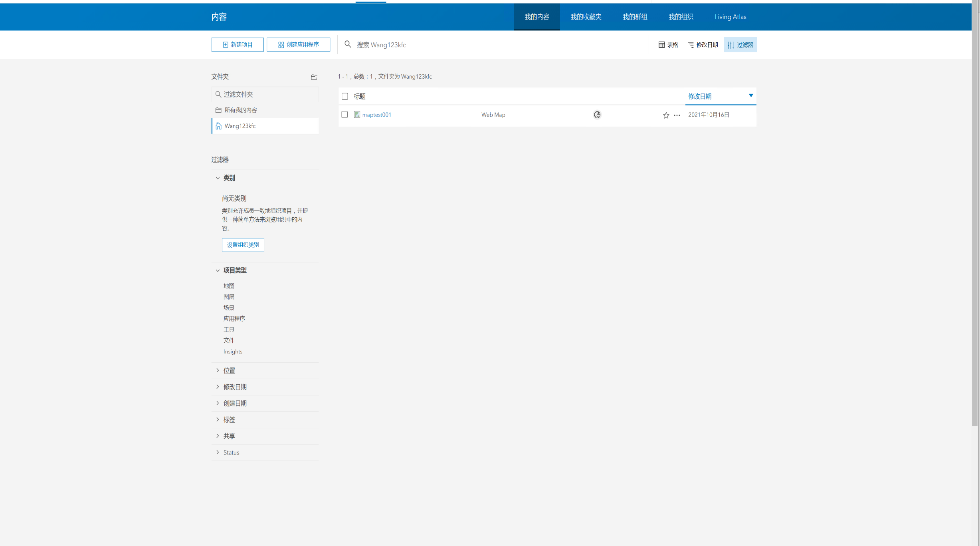The width and height of the screenshot is (980, 546).
Task: Select the all-items checkbox beside 标题
Action: click(345, 96)
